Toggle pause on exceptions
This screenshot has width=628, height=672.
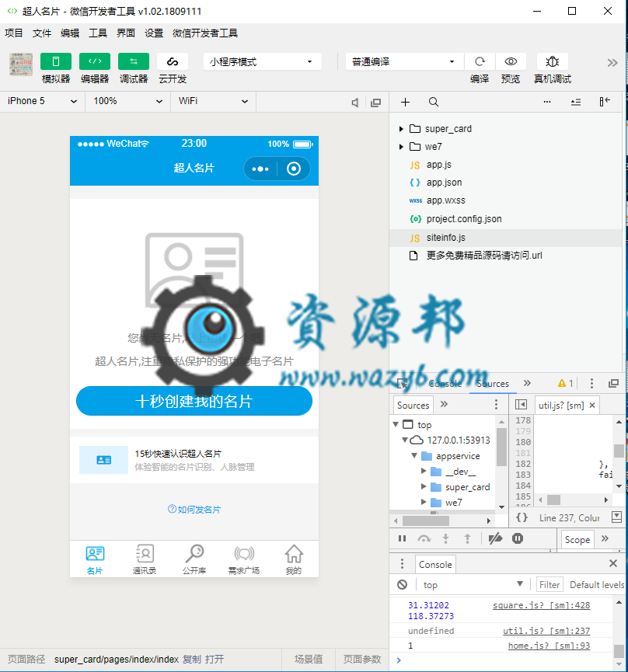pos(518,538)
